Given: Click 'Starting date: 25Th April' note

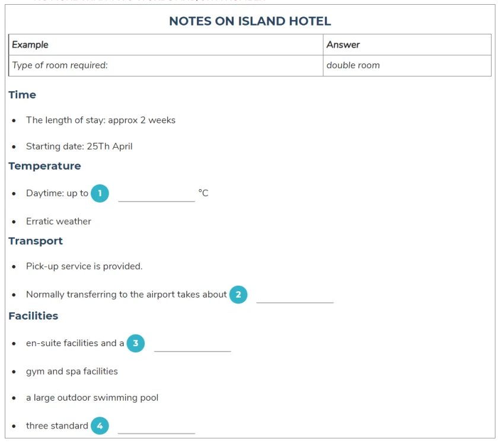Looking at the screenshot, I should point(79,146).
